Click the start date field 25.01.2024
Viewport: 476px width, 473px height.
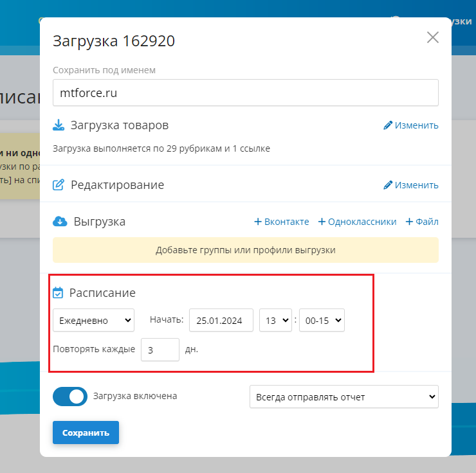click(221, 320)
